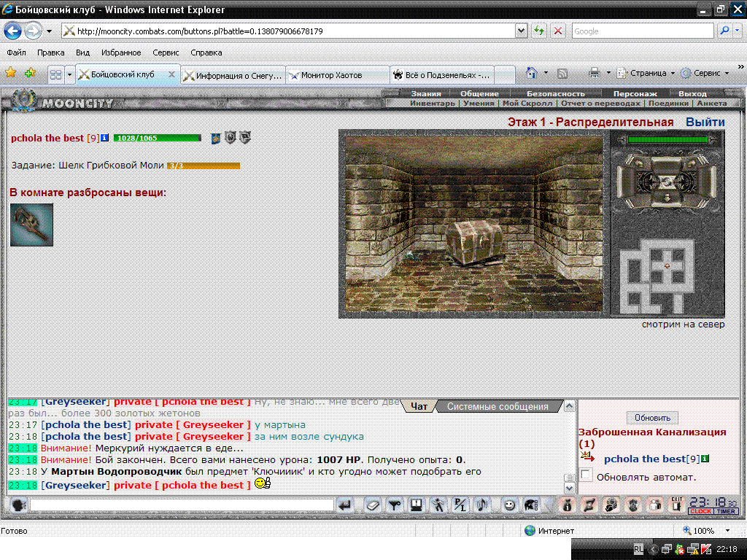Screen dimensions: 747x560
Task: Click into the chat message input field
Action: (x=182, y=505)
